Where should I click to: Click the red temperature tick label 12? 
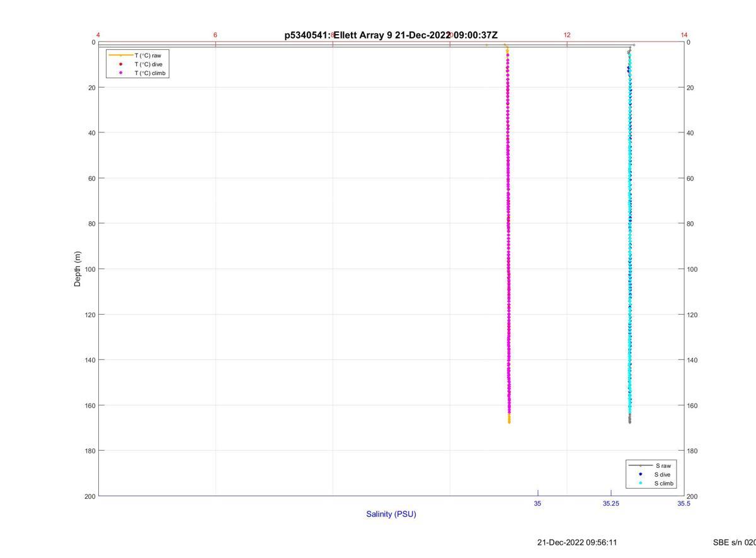click(567, 35)
